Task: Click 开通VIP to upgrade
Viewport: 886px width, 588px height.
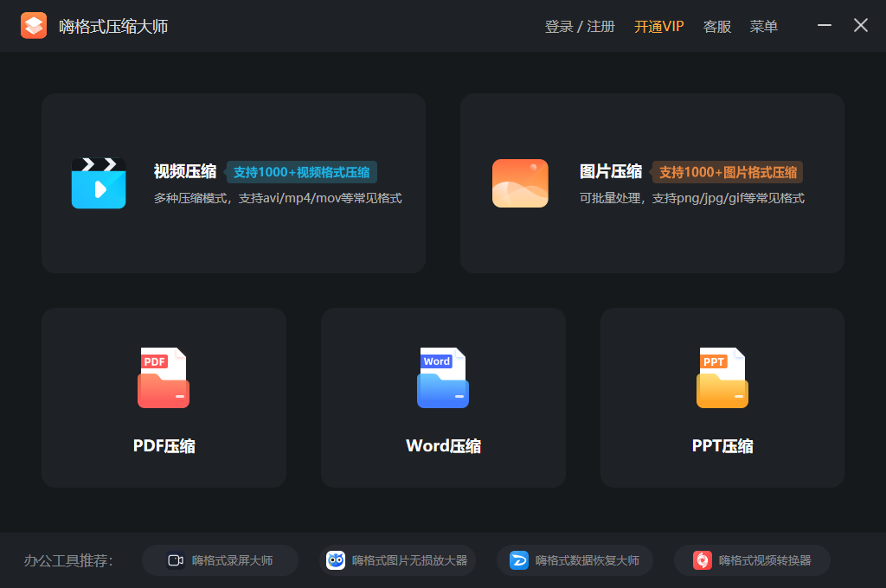Action: coord(659,26)
